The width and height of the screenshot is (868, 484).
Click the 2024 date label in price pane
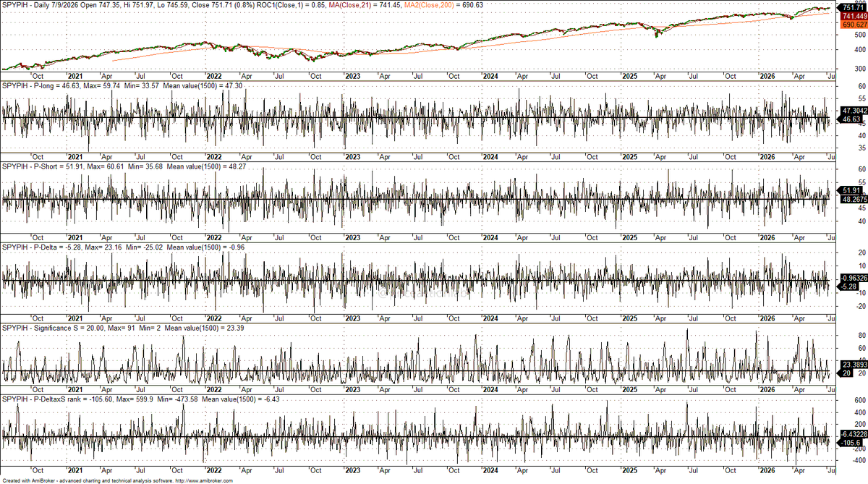click(x=490, y=75)
